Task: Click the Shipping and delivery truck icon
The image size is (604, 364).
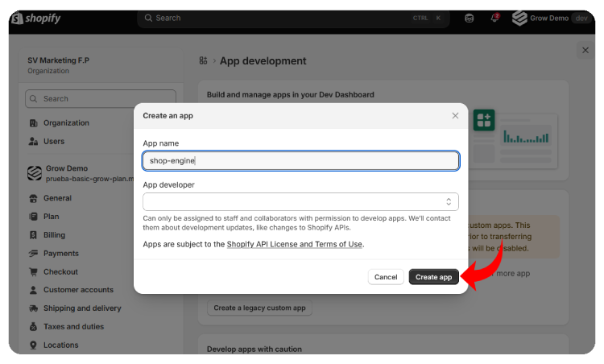Action: [x=34, y=308]
